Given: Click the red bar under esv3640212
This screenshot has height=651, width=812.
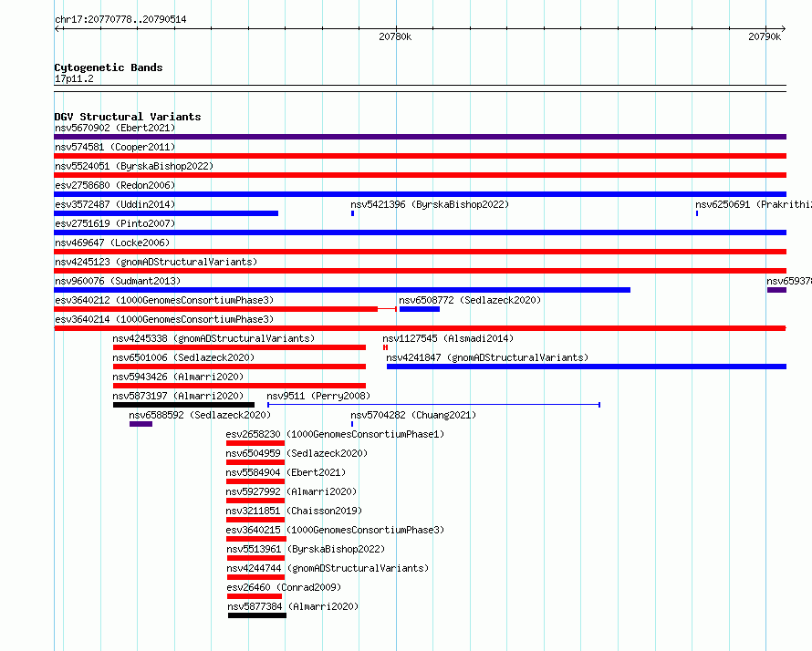Looking at the screenshot, I should tap(216, 309).
